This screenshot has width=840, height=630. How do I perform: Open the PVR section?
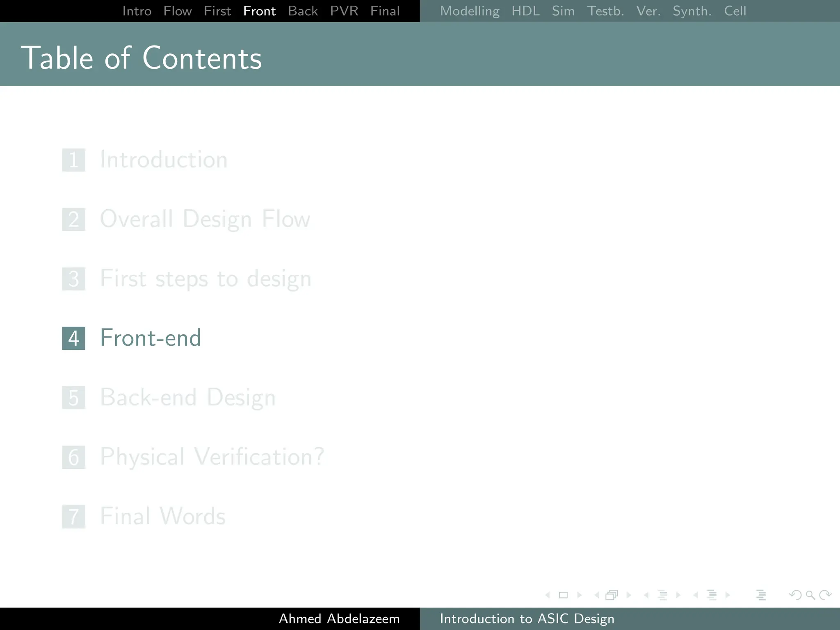coord(344,11)
